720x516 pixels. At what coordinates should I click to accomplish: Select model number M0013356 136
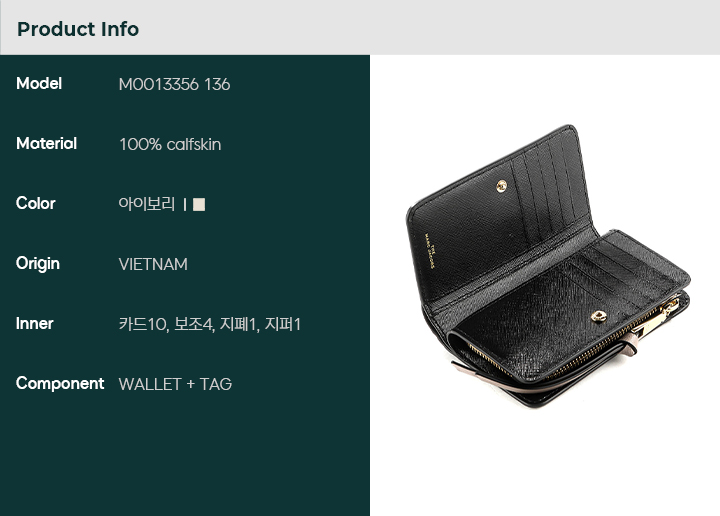174,84
